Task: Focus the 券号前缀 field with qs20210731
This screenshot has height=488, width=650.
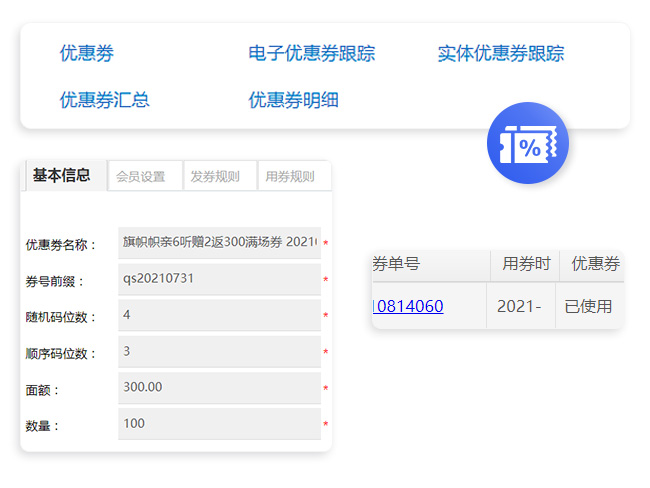Action: coord(219,279)
